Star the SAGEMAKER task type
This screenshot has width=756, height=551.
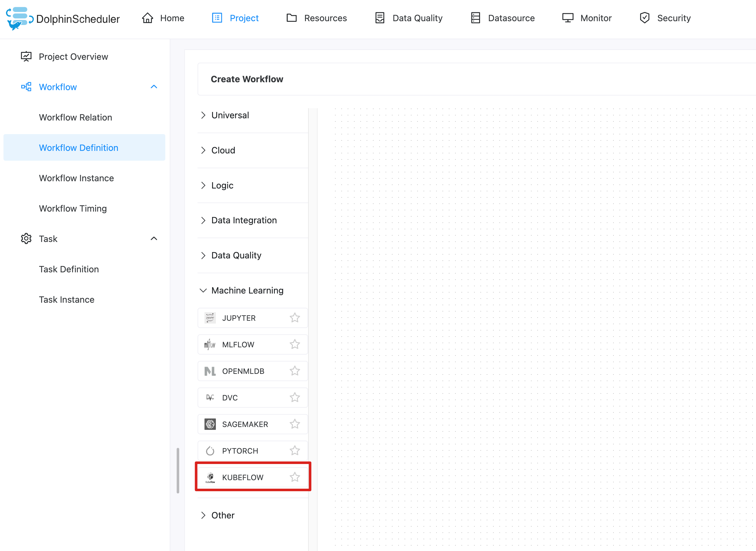click(295, 424)
